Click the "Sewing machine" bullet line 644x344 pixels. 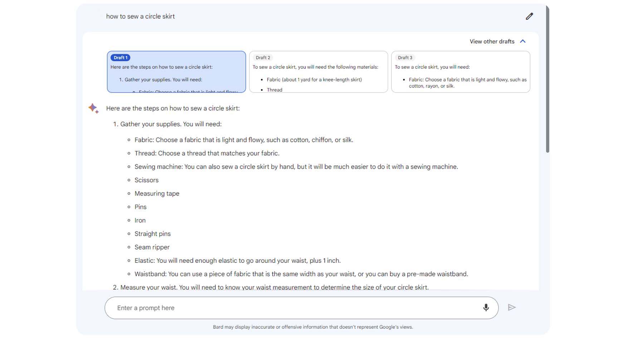(296, 167)
